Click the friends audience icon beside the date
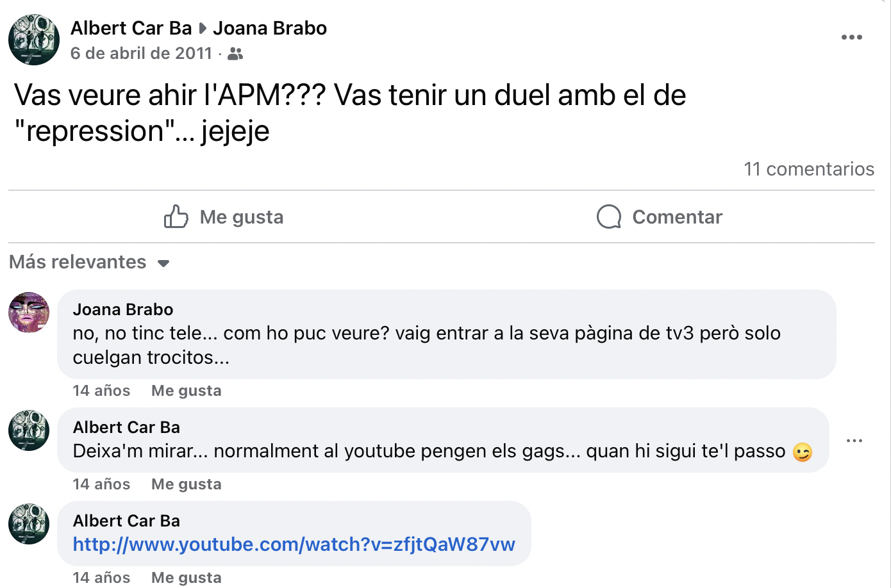Screen dimensions: 891x588 (x=235, y=54)
